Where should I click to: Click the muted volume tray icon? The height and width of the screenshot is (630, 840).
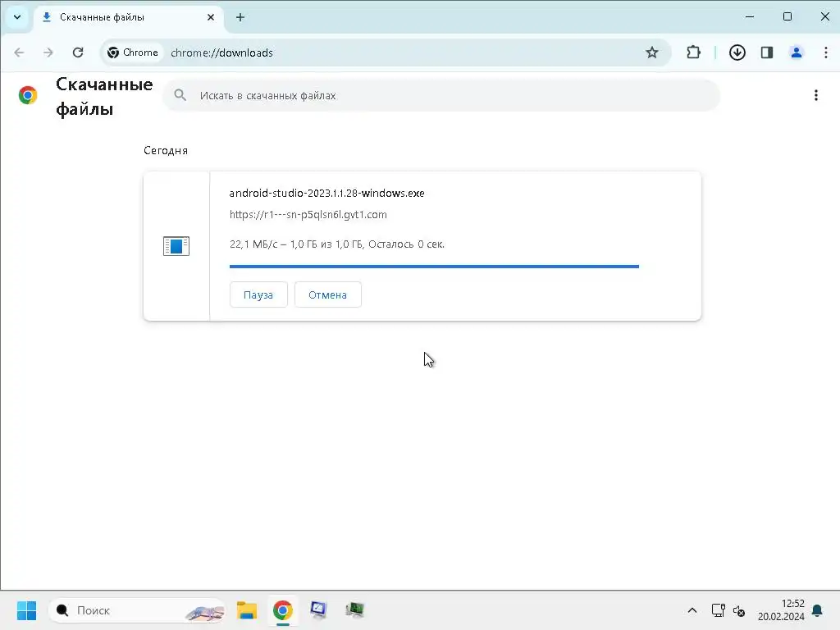(739, 610)
